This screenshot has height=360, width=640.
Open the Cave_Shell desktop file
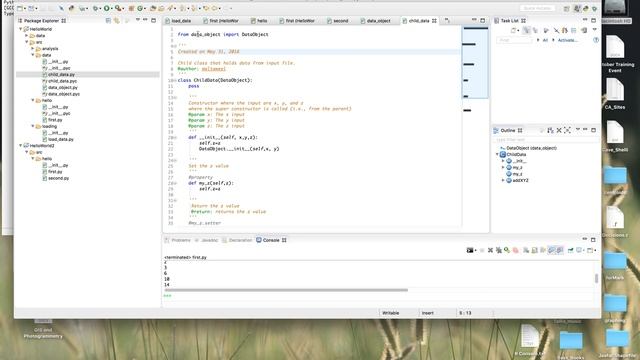click(x=615, y=137)
